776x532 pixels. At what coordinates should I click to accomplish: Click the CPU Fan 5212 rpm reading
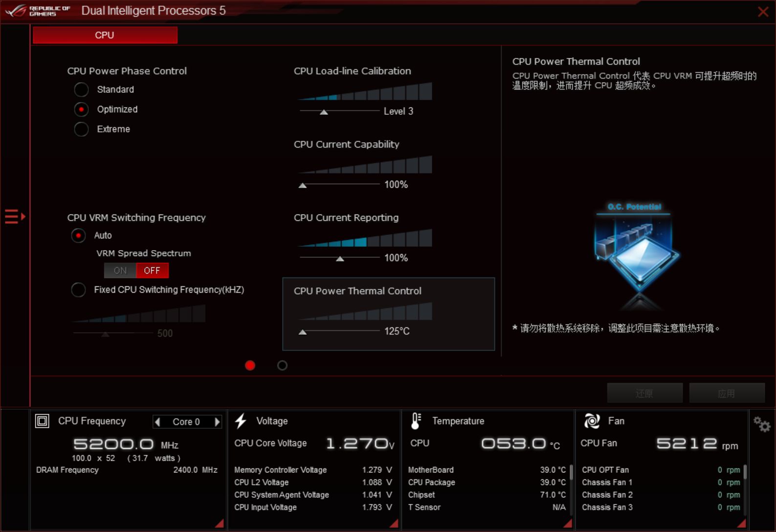click(697, 444)
